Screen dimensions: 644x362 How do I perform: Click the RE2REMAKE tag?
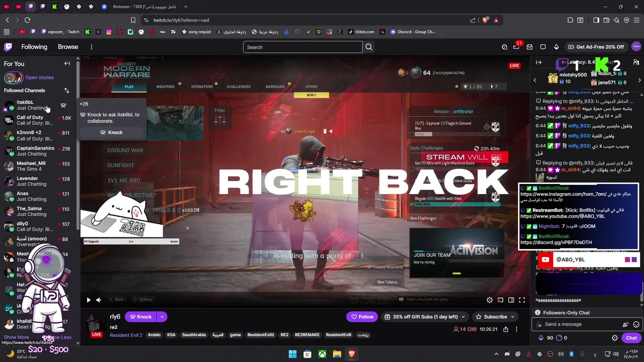point(307,335)
